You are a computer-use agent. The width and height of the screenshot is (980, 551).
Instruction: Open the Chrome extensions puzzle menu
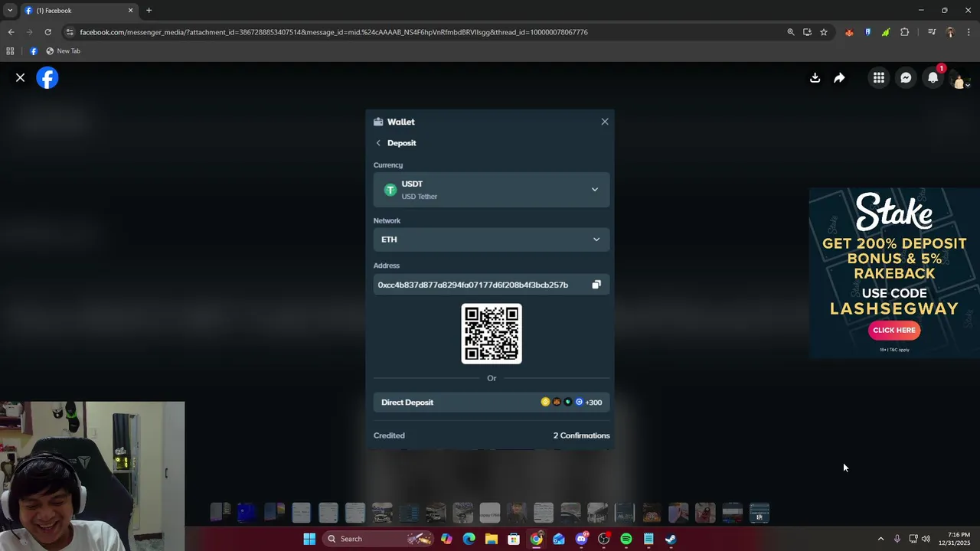click(x=905, y=32)
